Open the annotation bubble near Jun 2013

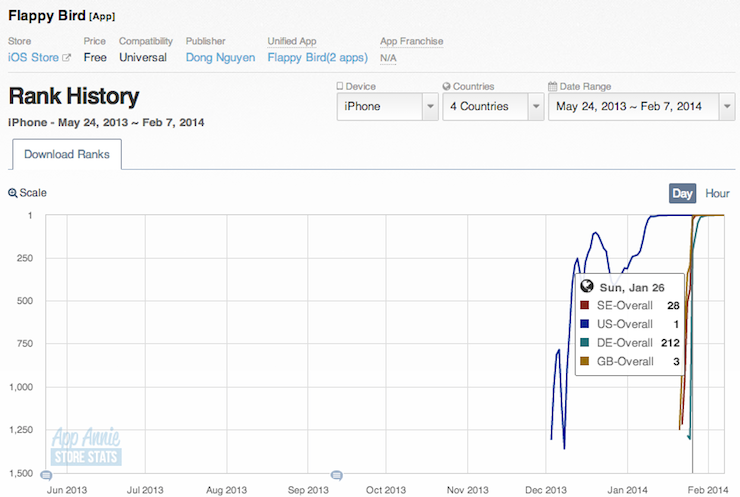coord(46,474)
